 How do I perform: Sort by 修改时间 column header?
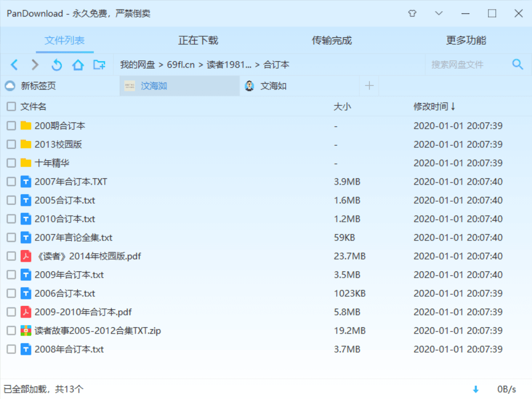tap(434, 106)
